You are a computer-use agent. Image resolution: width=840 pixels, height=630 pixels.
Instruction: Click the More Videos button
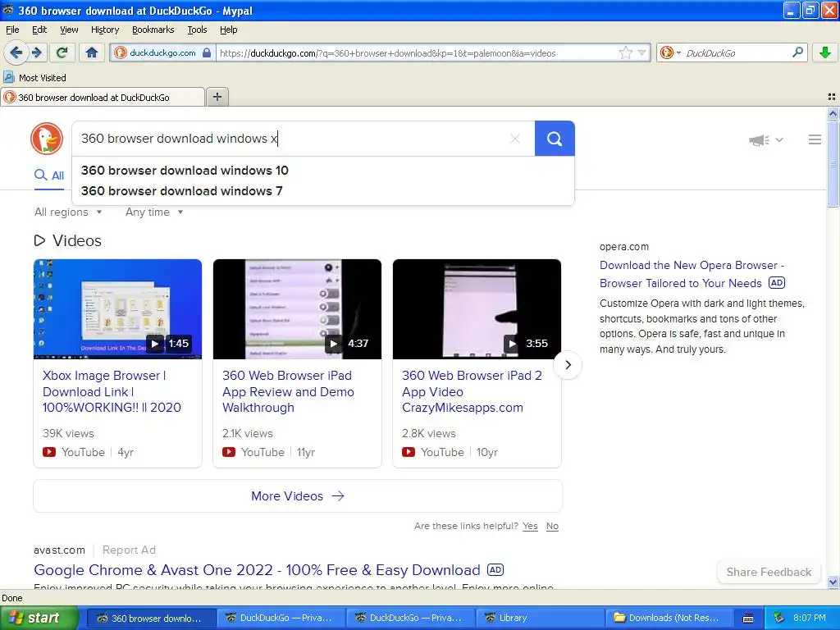298,496
